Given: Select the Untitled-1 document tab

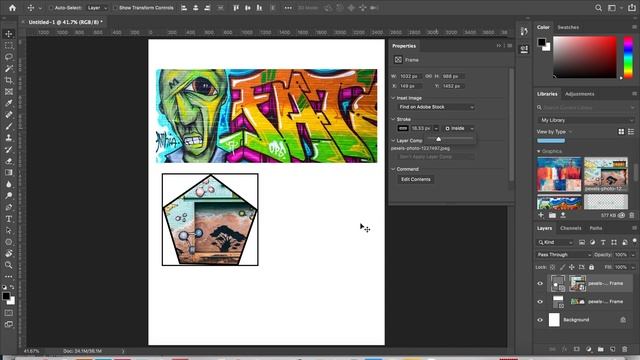Looking at the screenshot, I should tap(65, 22).
